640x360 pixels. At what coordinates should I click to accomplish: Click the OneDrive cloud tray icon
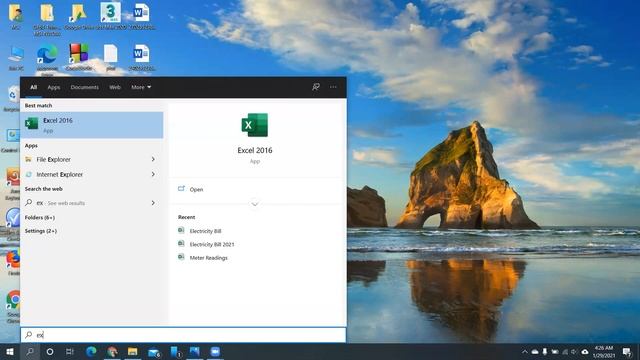click(x=535, y=351)
